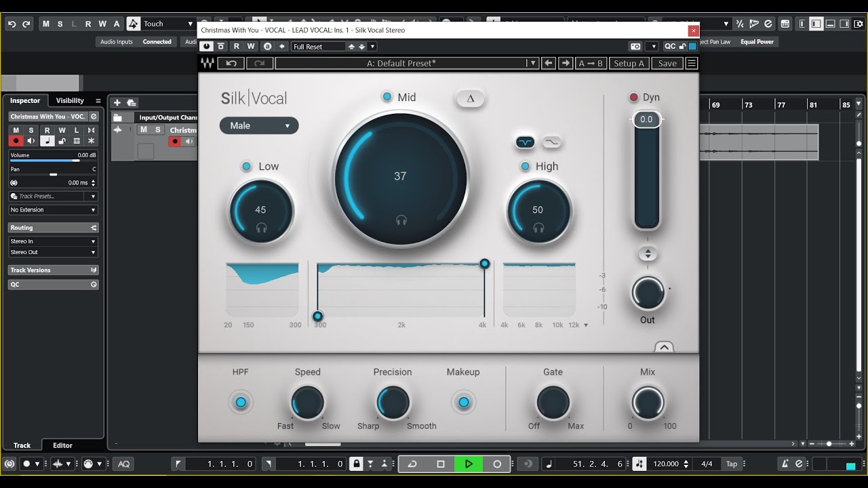The width and height of the screenshot is (868, 488).
Task: Click the AQ button in transport
Action: pyautogui.click(x=123, y=464)
